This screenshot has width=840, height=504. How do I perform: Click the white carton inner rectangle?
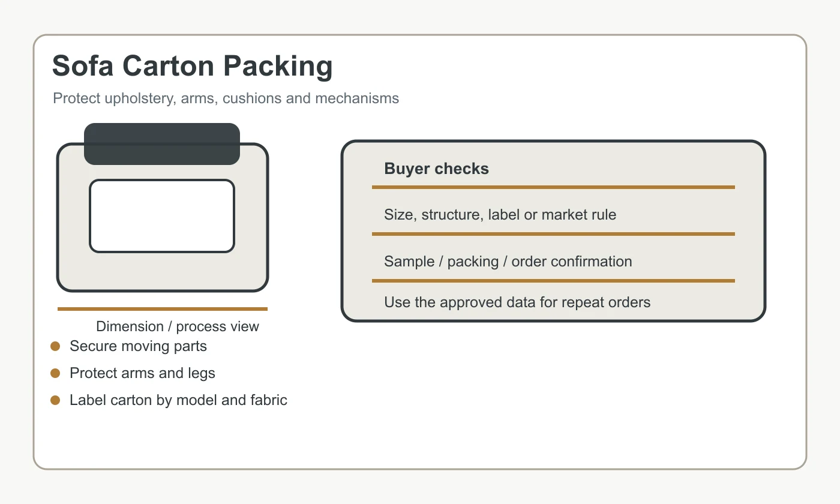click(x=162, y=216)
